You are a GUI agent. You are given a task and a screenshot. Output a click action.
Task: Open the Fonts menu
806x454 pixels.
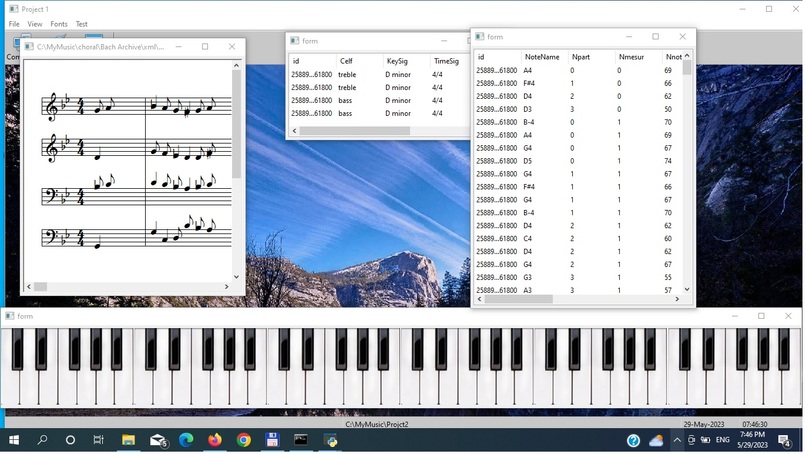coord(59,24)
